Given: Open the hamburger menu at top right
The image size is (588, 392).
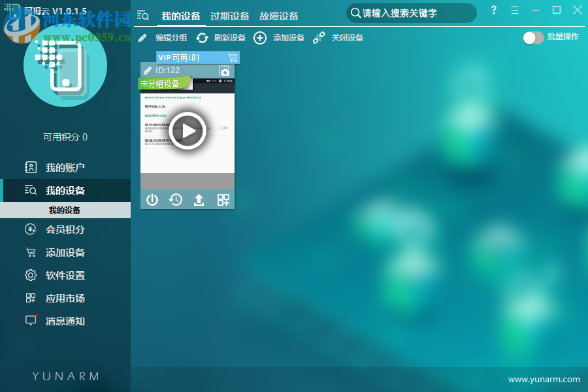Looking at the screenshot, I should [x=515, y=10].
